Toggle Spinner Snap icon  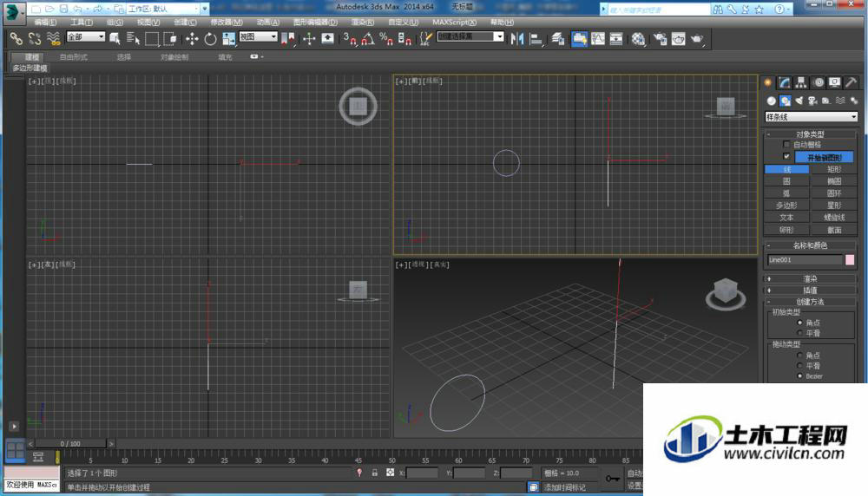[x=404, y=38]
